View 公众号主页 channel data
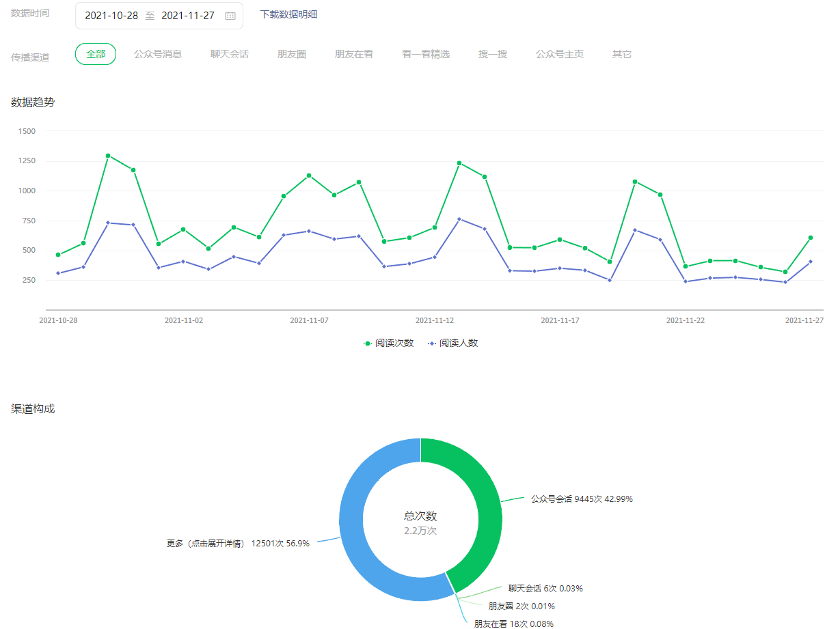840x629 pixels. (x=560, y=54)
